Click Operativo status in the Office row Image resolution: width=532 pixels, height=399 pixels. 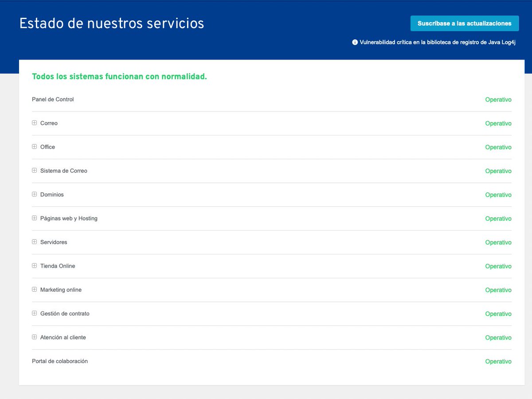(498, 147)
